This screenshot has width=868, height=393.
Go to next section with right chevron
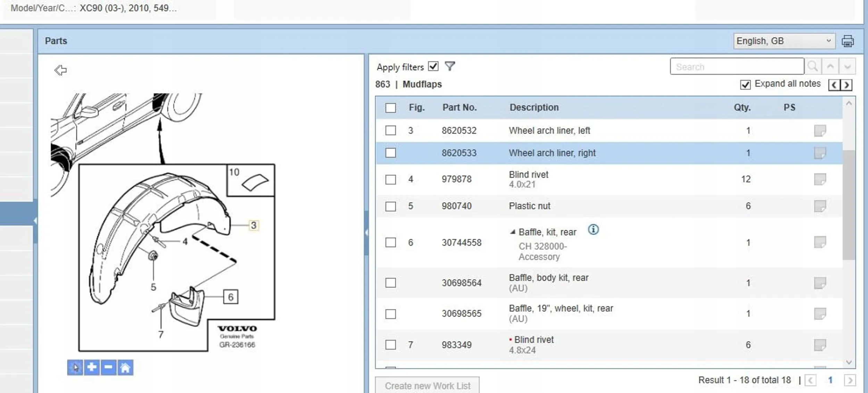(846, 85)
